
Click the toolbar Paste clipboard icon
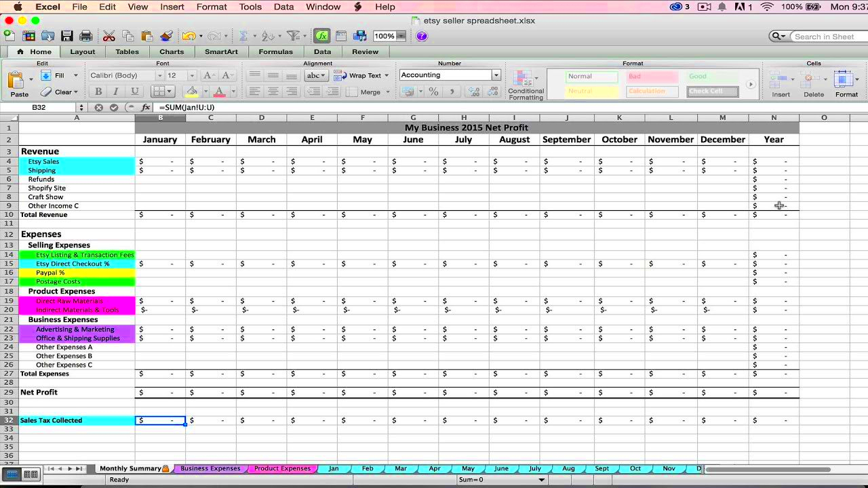coord(146,36)
